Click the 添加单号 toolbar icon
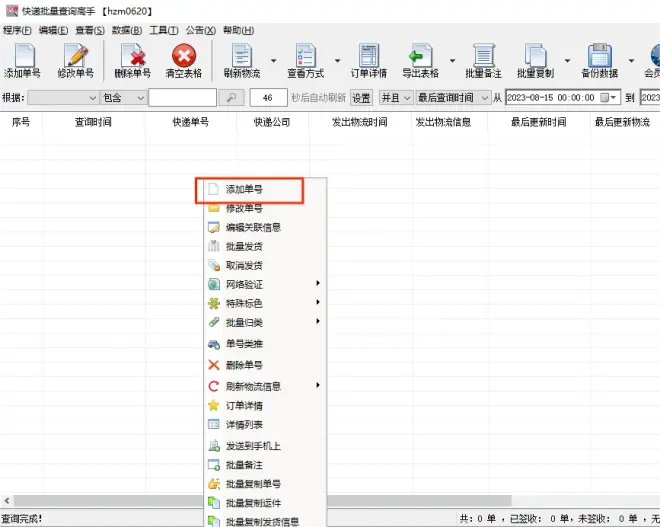This screenshot has height=527, width=660. (22, 56)
